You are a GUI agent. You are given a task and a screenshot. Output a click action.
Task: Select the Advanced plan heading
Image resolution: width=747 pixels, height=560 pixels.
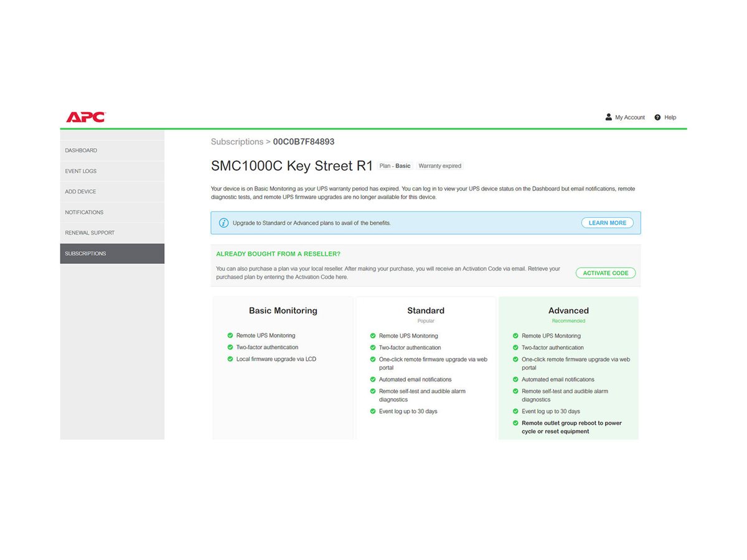click(x=568, y=310)
